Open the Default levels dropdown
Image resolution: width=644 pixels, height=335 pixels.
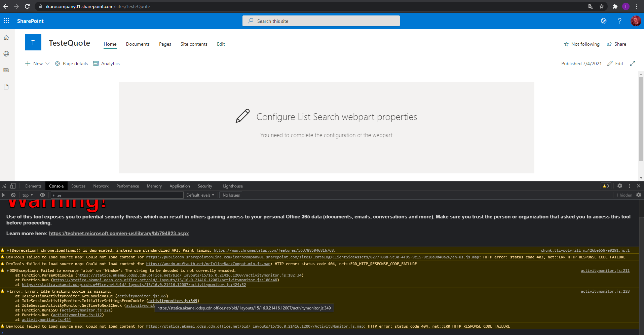point(200,195)
